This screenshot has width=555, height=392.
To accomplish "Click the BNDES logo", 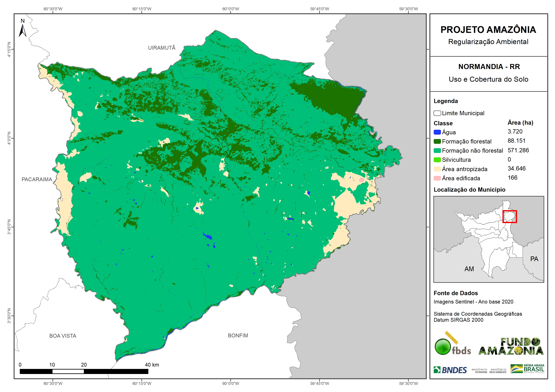I will point(450,370).
